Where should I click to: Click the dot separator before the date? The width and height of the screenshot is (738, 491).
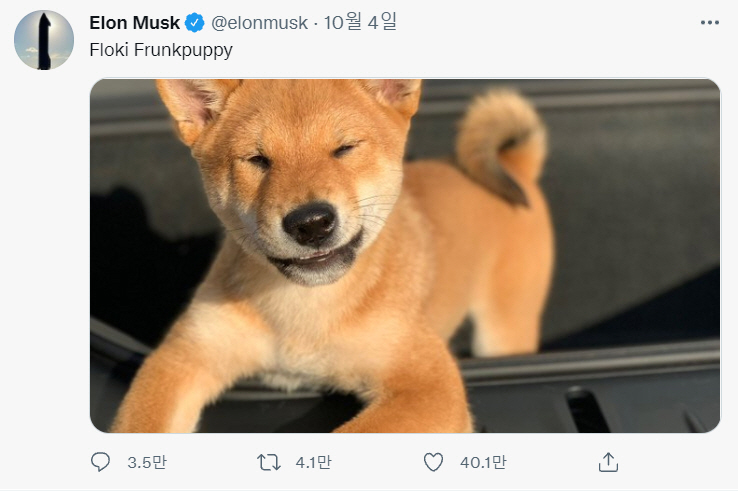pyautogui.click(x=317, y=23)
